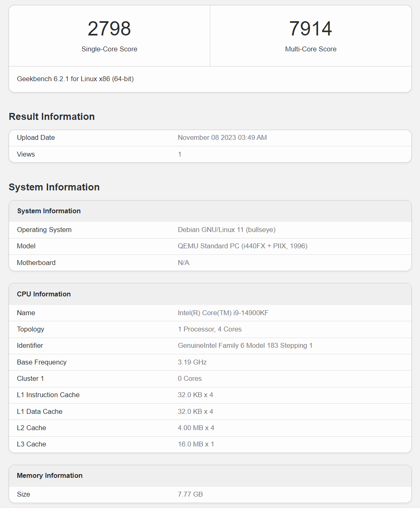Click the '16.0 MB x 1' value
Screen dimensions: 420x508
196,444
